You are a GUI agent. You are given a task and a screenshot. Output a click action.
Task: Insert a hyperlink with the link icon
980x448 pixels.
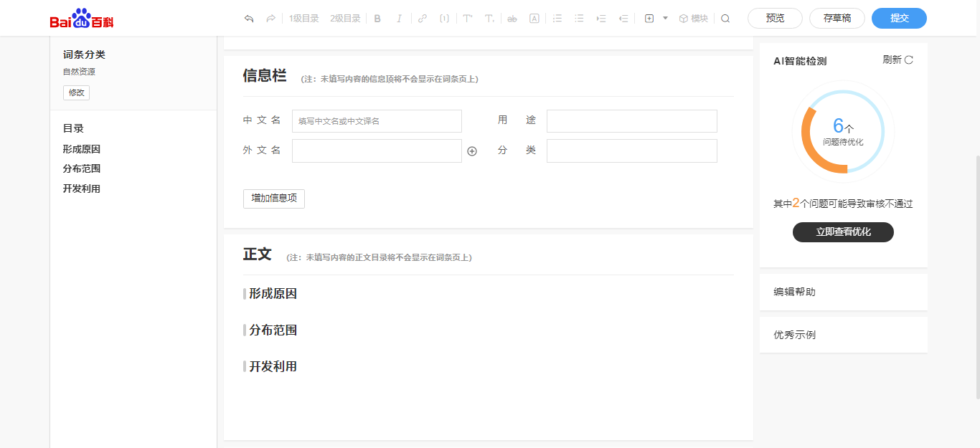[x=423, y=19]
